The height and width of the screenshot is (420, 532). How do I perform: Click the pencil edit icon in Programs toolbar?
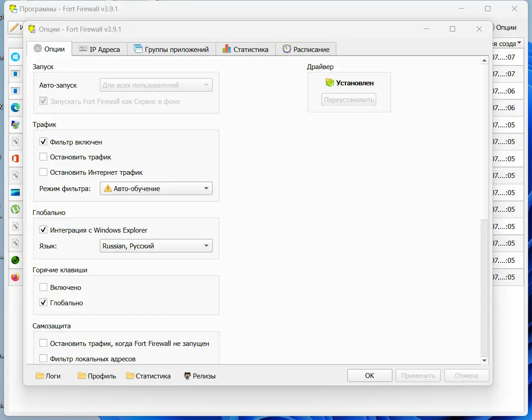[x=14, y=27]
